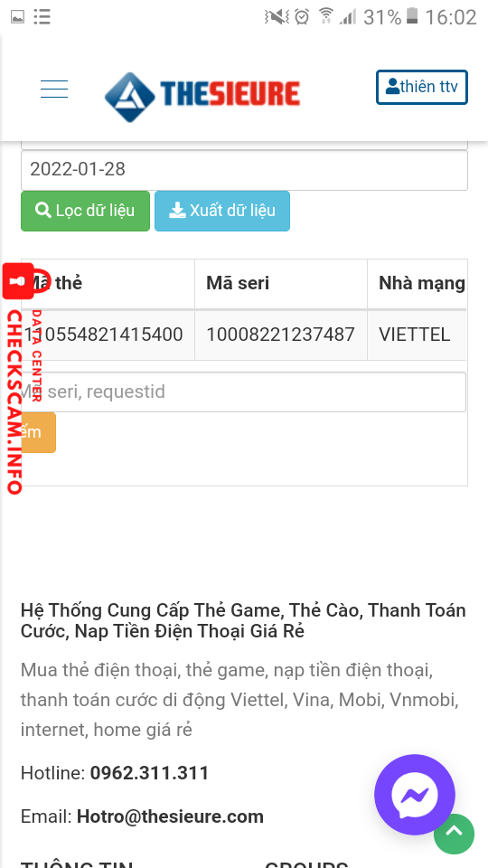Tap the Wi-Fi status icon
488x868 pixels.
point(326,16)
